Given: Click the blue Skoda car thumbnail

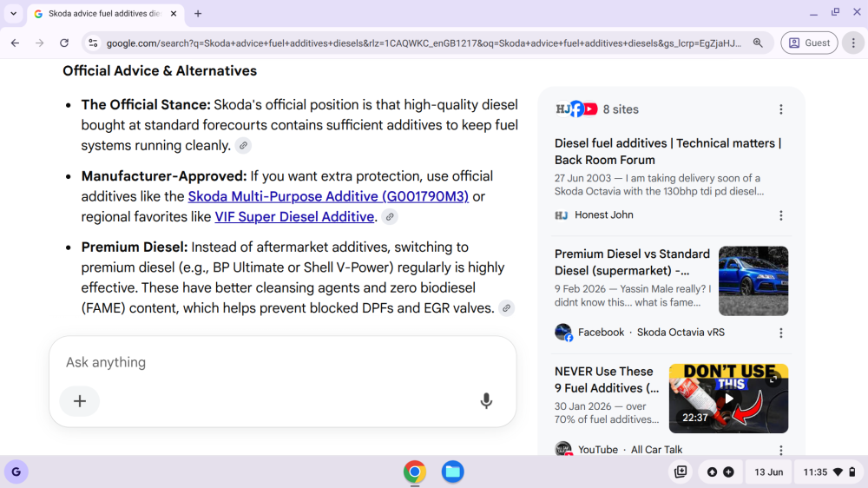Looking at the screenshot, I should [753, 280].
